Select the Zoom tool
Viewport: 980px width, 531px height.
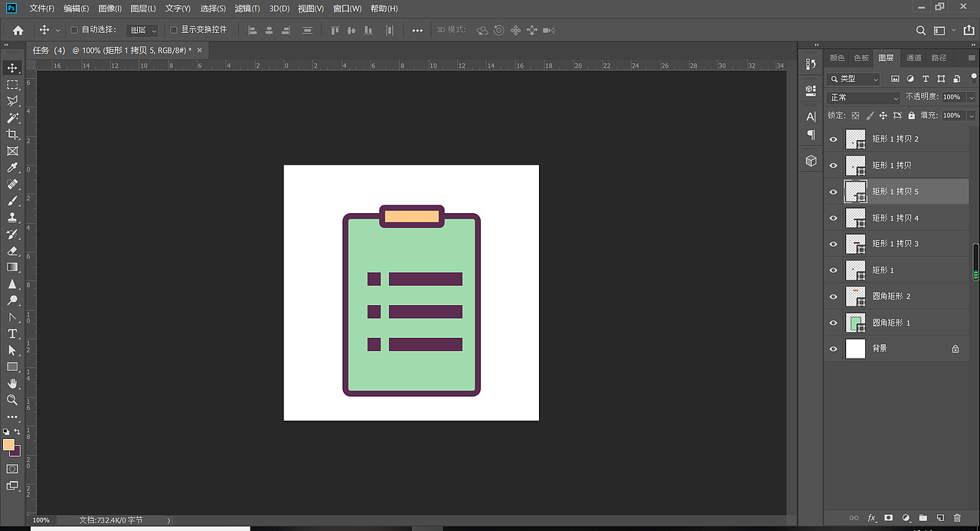tap(12, 400)
